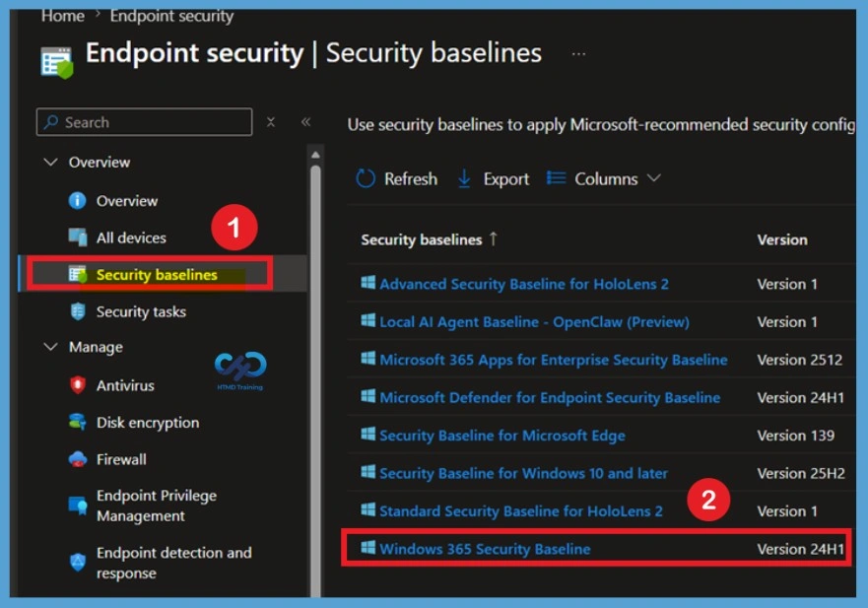The height and width of the screenshot is (608, 868).
Task: Click Windows icon of Windows 365 Security Baseline
Action: [x=368, y=547]
